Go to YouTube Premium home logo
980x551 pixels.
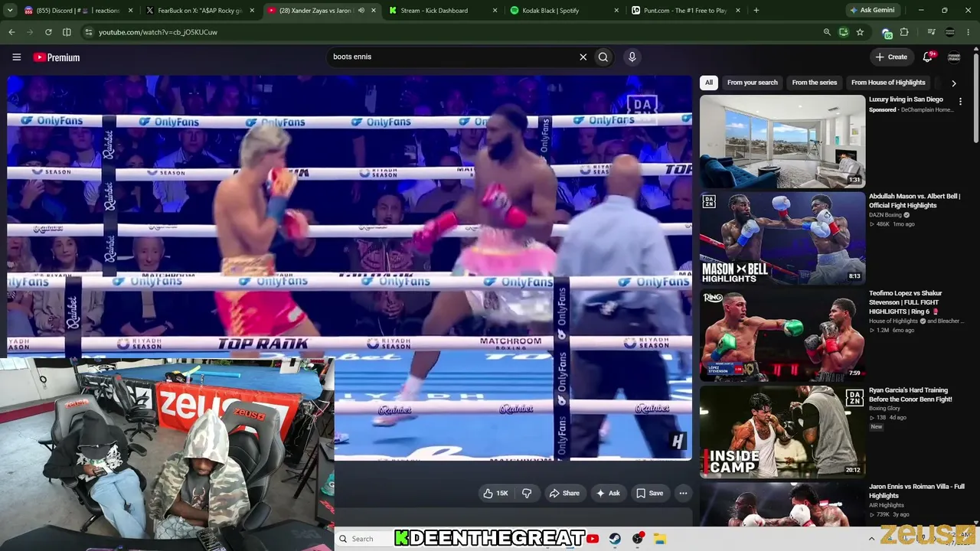pos(57,57)
